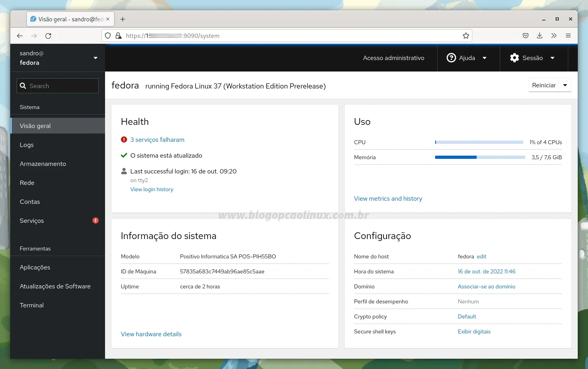This screenshot has height=369, width=588.
Task: Click the sidebar Search input field
Action: [x=58, y=86]
